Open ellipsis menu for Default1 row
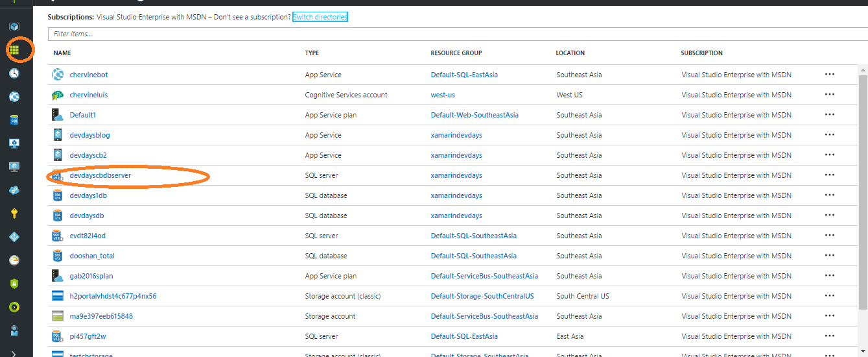Image resolution: width=868 pixels, height=357 pixels. pyautogui.click(x=830, y=115)
